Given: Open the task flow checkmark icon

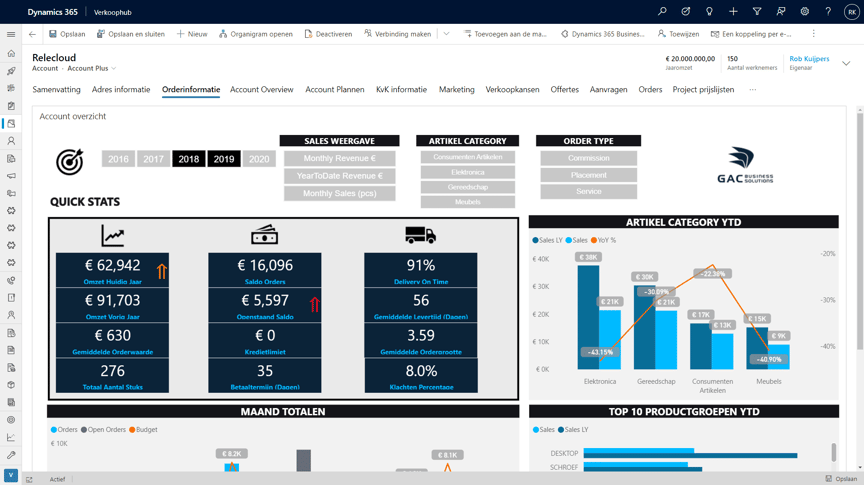Looking at the screenshot, I should point(685,12).
